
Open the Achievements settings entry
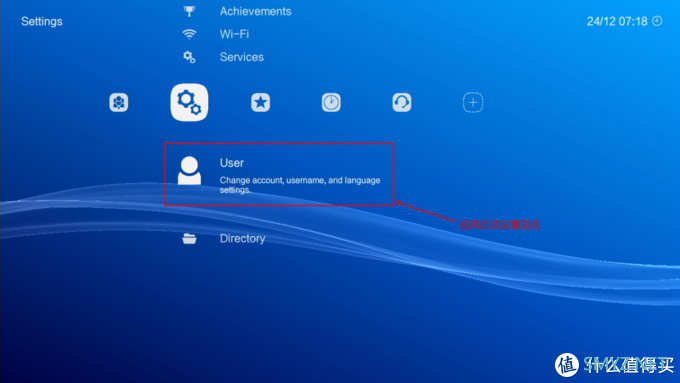point(255,11)
